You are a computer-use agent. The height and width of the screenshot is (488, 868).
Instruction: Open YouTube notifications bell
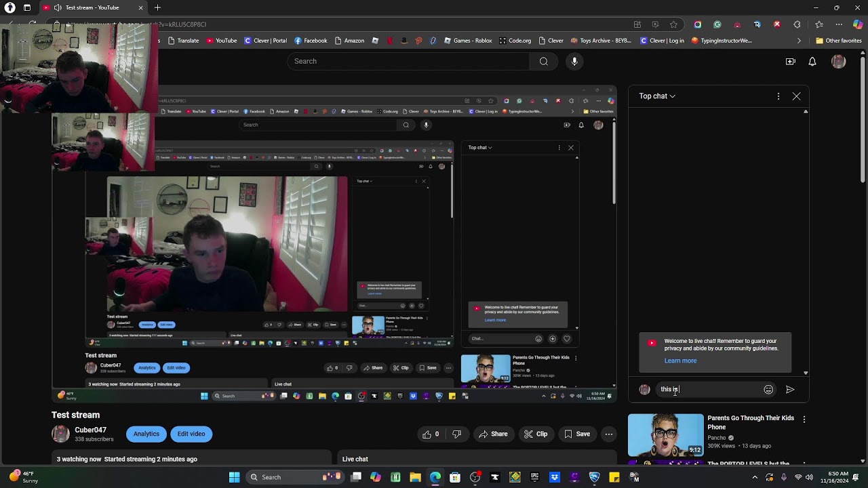812,62
